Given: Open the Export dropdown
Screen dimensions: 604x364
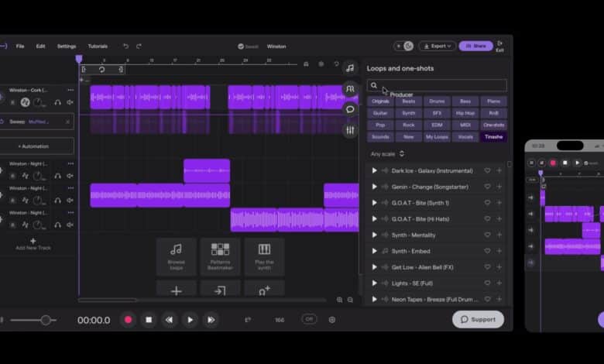Looking at the screenshot, I should click(438, 46).
